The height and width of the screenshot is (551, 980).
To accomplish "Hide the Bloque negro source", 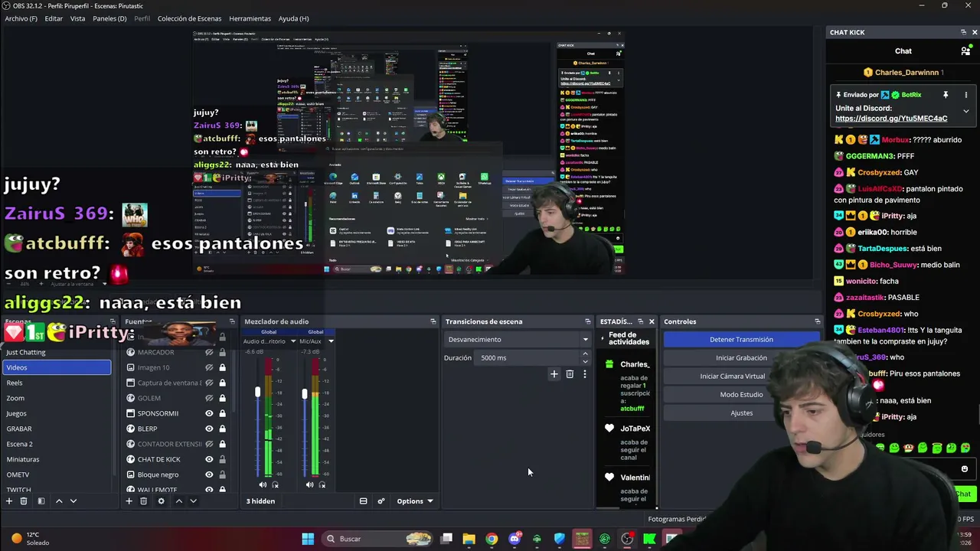I will 209,474.
